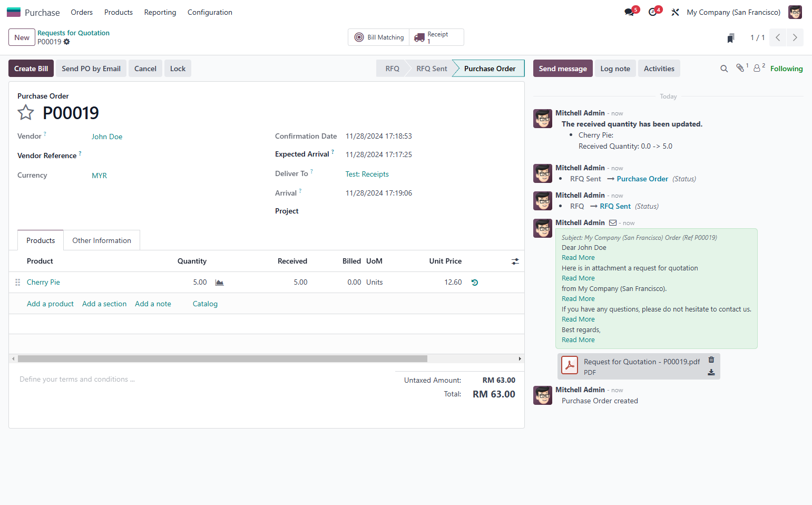Click the gear icon next to P00019
This screenshot has width=812, height=505.
(67, 42)
